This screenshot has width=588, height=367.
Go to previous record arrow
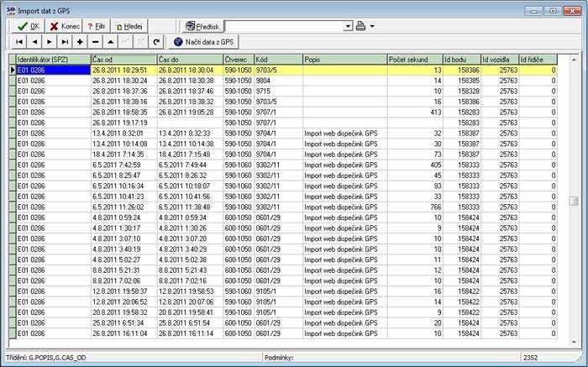click(x=34, y=42)
